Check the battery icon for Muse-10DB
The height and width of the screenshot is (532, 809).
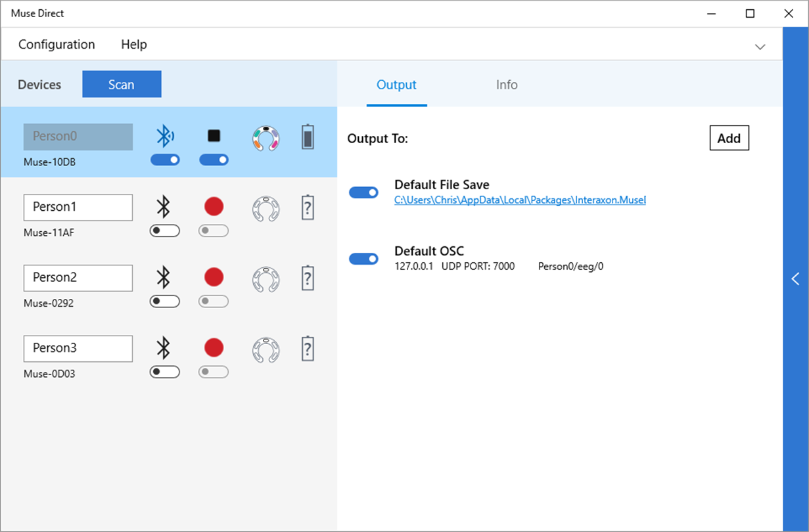click(308, 137)
